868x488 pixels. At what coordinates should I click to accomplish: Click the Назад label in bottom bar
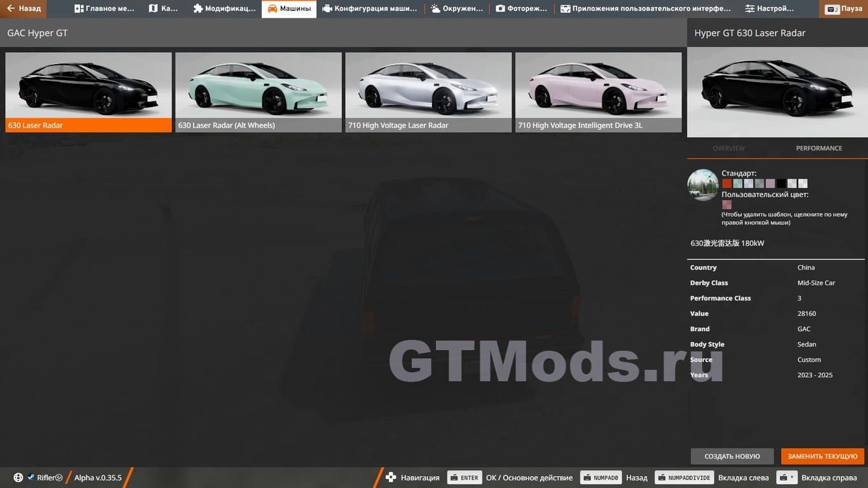[637, 478]
